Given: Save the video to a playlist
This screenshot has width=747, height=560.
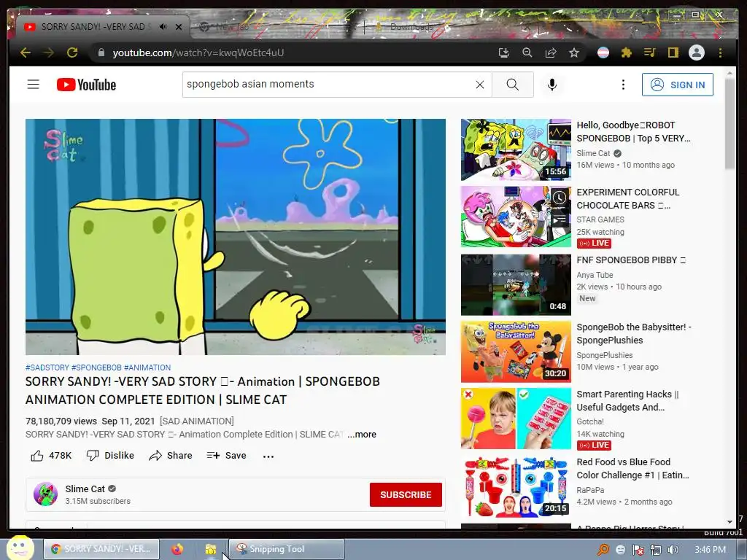Looking at the screenshot, I should tap(227, 456).
